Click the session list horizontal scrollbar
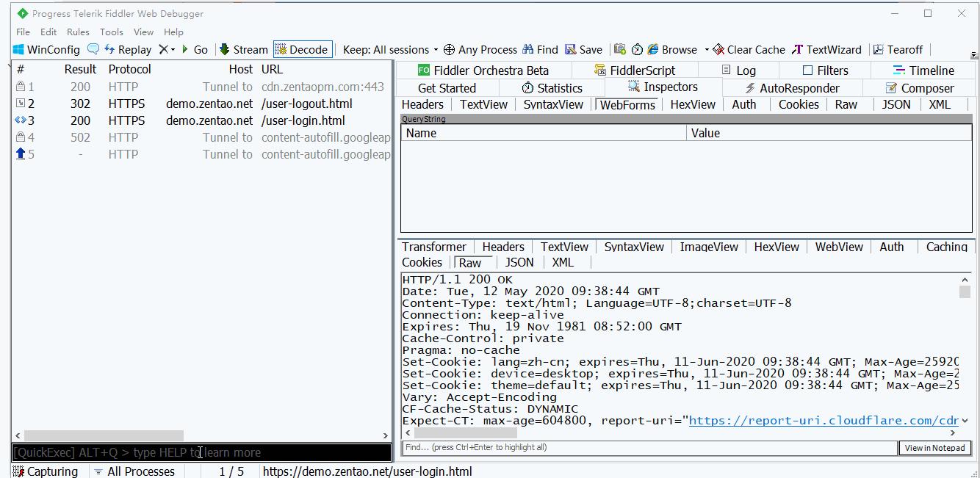This screenshot has width=980, height=478. coord(103,435)
